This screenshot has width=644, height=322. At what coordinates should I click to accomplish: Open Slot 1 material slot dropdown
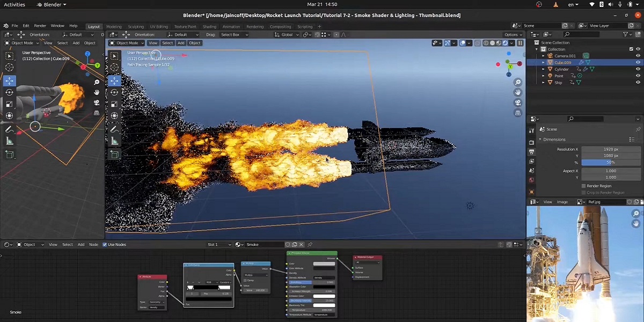[x=218, y=244]
